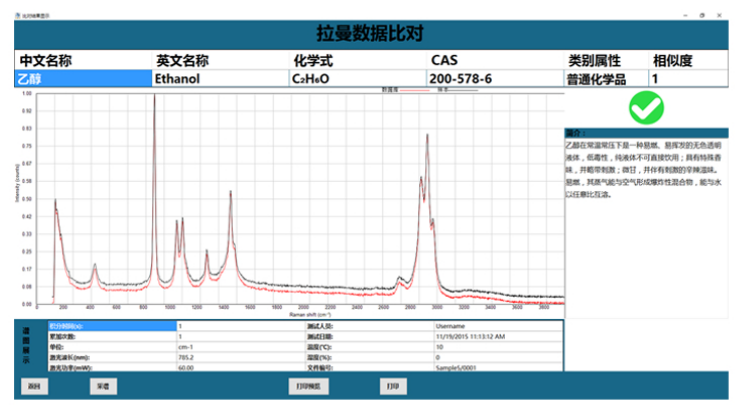Image resolution: width=745 pixels, height=409 pixels.
Task: Select the file number Sample5/0001 field
Action: pos(495,366)
